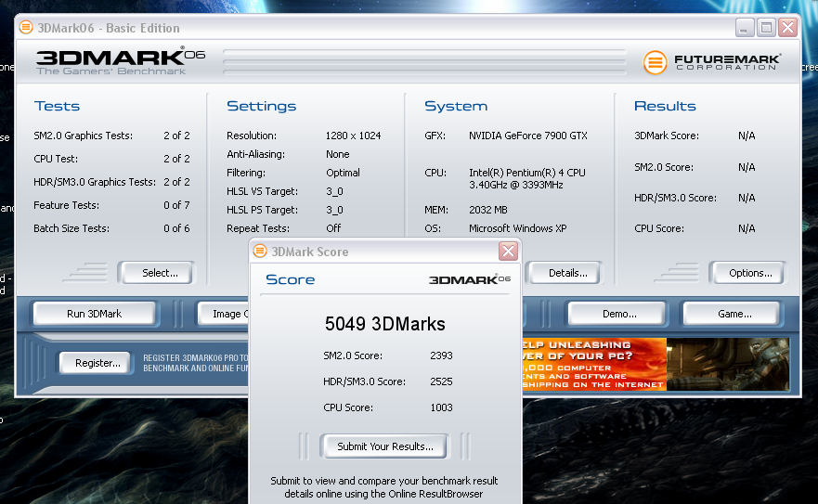Click the 3DMark06 Gamers' Benchmark logo
818x504 pixels.
121,61
